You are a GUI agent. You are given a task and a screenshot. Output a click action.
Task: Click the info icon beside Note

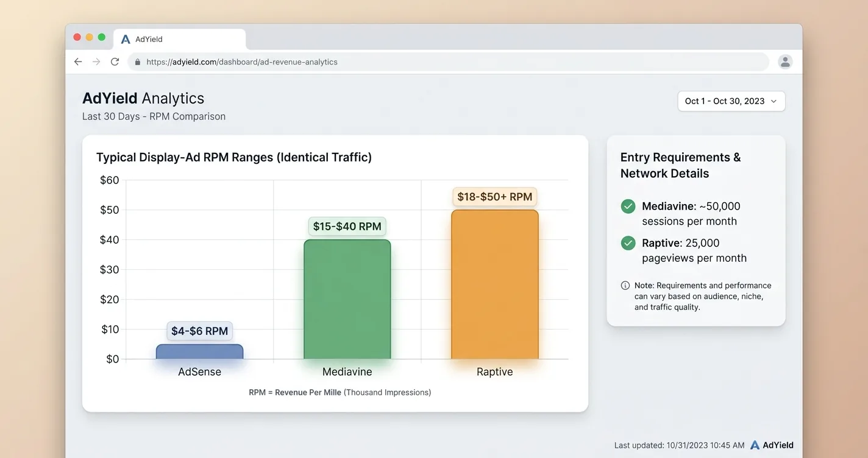(625, 285)
